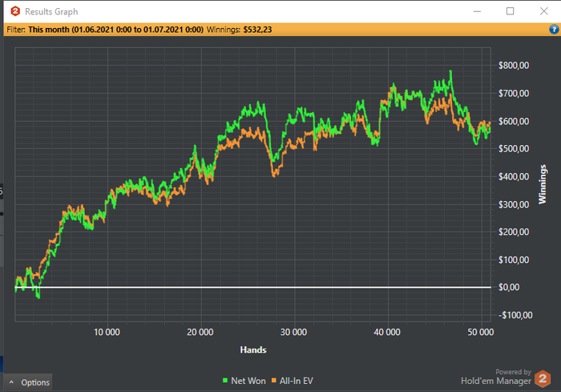Click the green Net Won color square
Image resolution: width=561 pixels, height=392 pixels.
(225, 381)
